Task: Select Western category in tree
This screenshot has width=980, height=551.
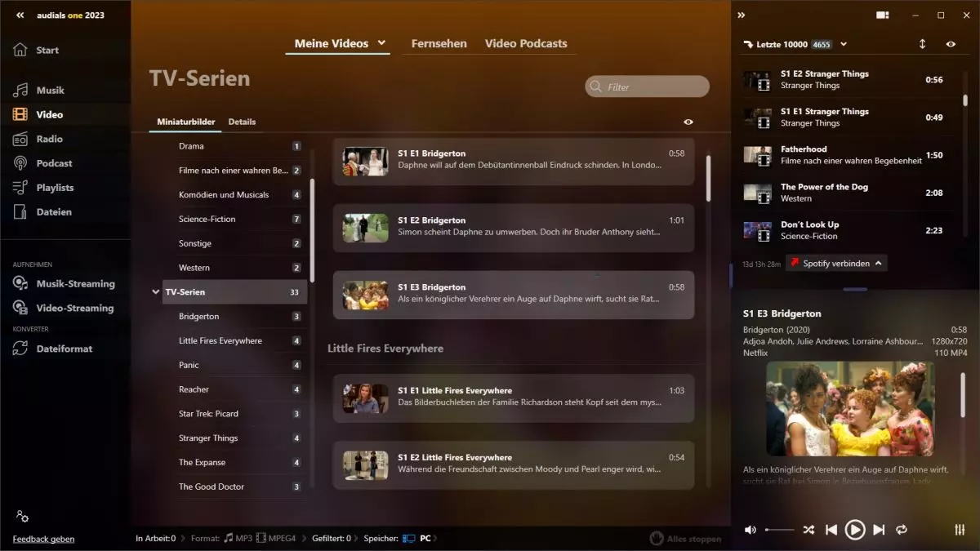Action: (236, 268)
